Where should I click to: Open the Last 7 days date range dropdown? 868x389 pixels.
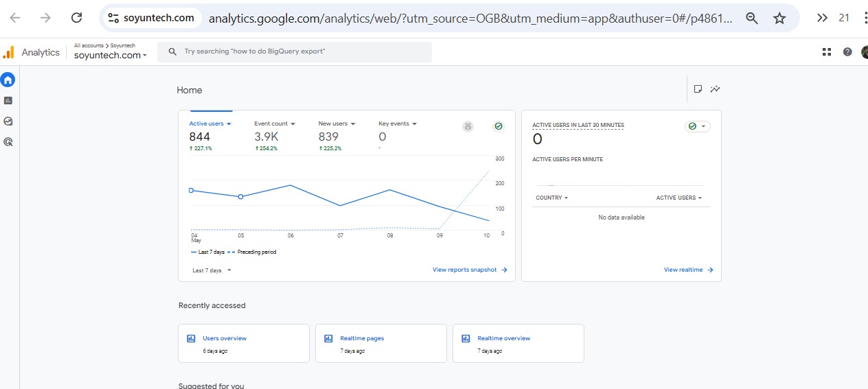212,270
